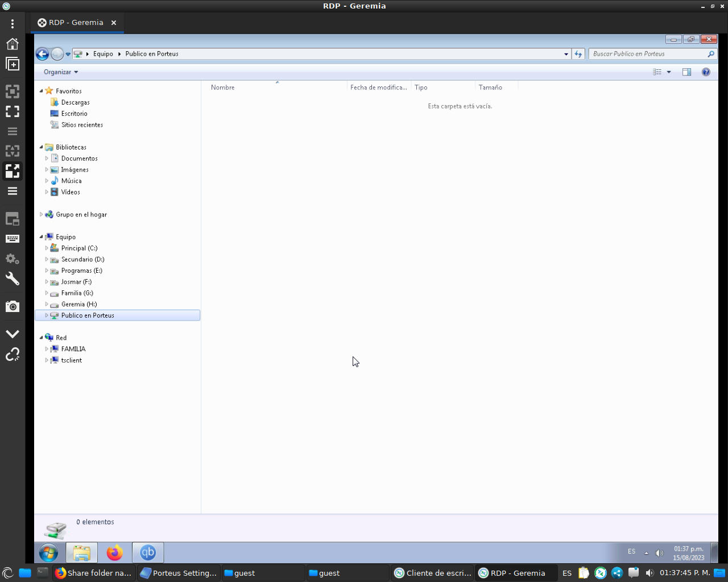The height and width of the screenshot is (582, 728).
Task: Toggle dynamic resolution update in Remmina
Action: click(x=13, y=151)
